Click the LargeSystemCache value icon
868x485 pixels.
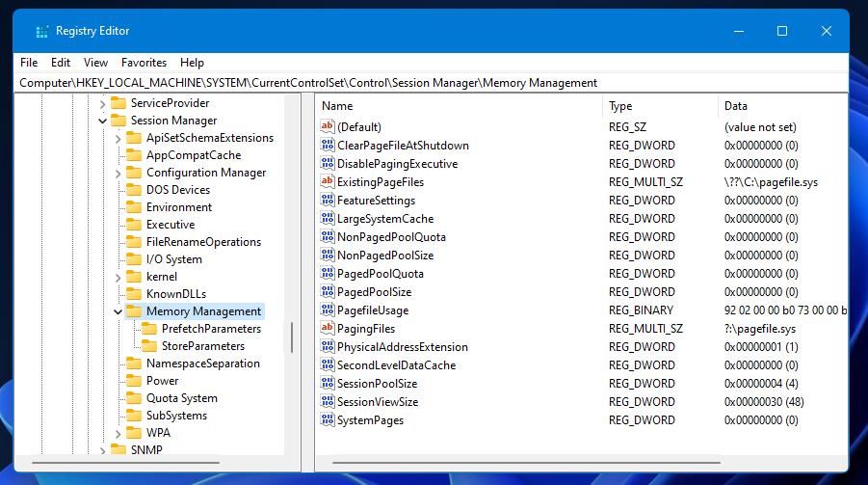pos(328,218)
